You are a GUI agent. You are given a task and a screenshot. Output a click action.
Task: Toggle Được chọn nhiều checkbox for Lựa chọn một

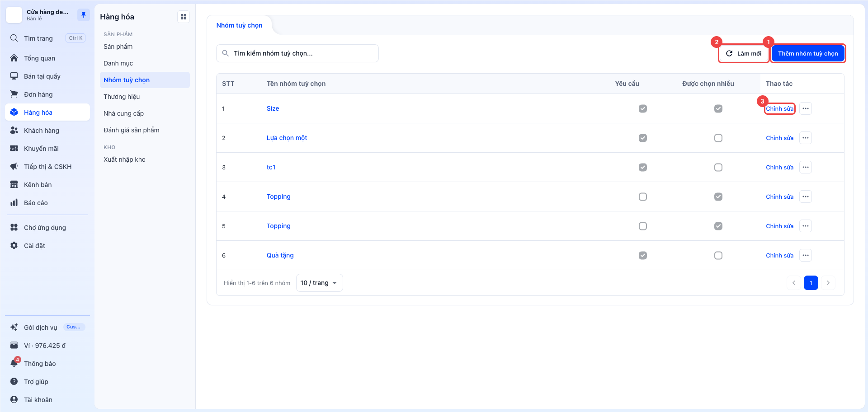(x=718, y=138)
